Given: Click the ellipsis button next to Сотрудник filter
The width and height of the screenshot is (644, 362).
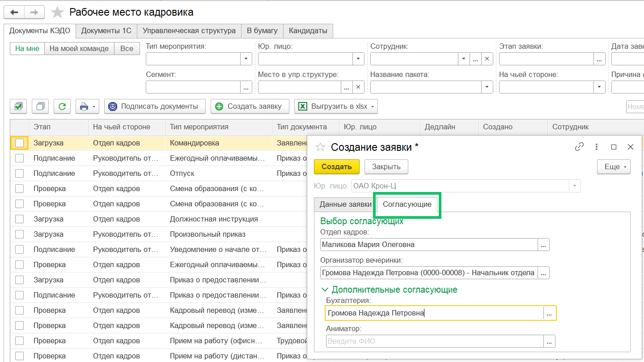Looking at the screenshot, I should (x=475, y=59).
